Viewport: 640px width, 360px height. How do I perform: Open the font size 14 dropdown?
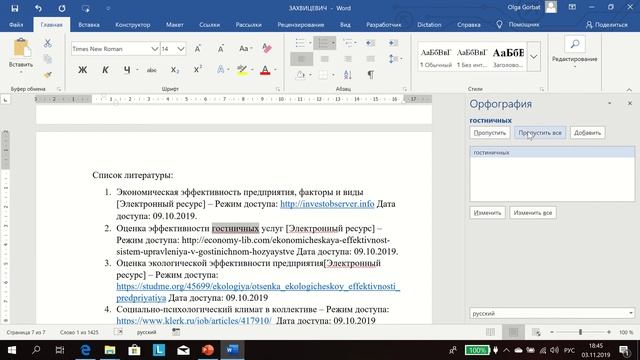pyautogui.click(x=180, y=49)
